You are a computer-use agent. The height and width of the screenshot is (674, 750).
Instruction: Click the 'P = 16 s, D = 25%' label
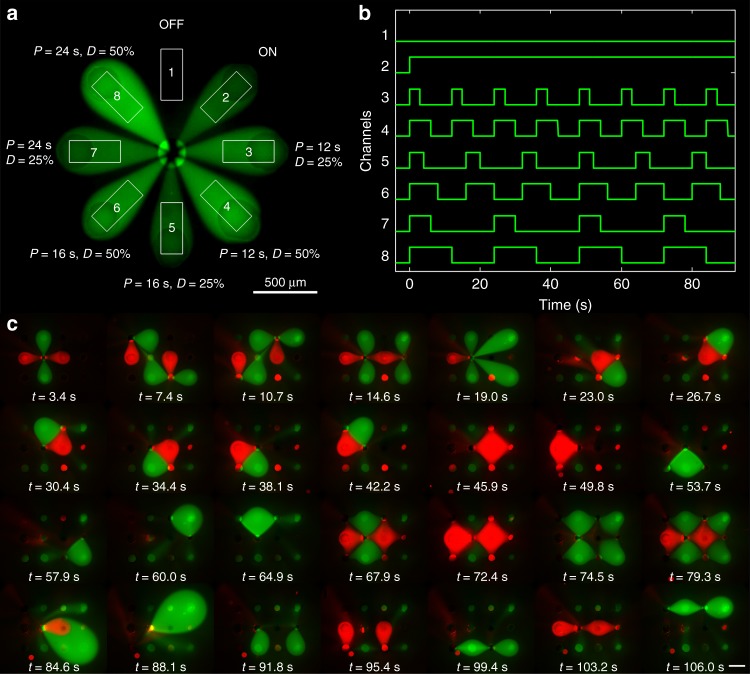(171, 283)
